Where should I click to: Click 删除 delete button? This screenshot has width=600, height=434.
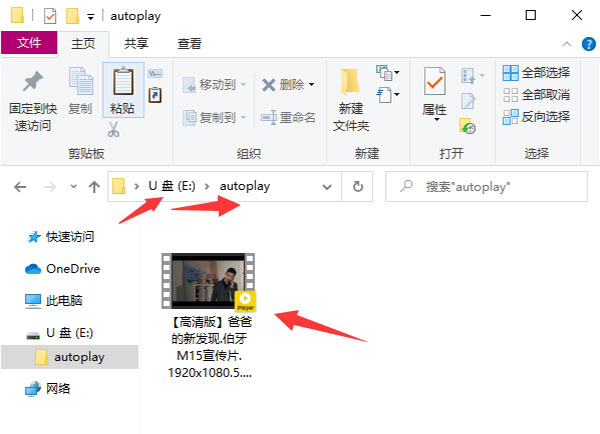click(x=283, y=84)
